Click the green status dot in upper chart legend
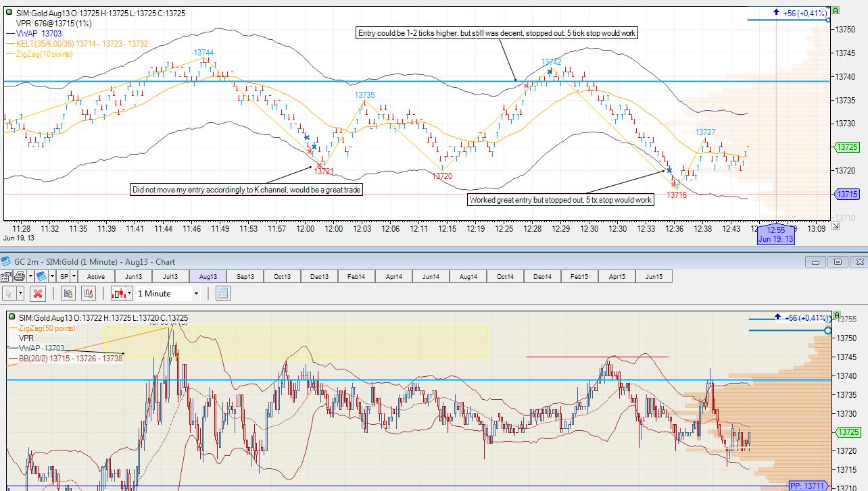868x491 pixels. (x=9, y=13)
